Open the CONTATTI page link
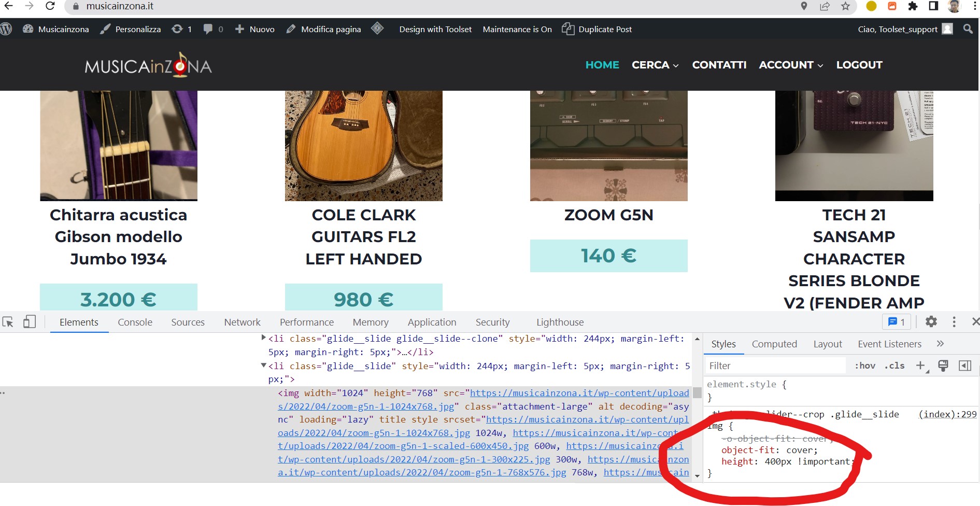 (x=719, y=65)
